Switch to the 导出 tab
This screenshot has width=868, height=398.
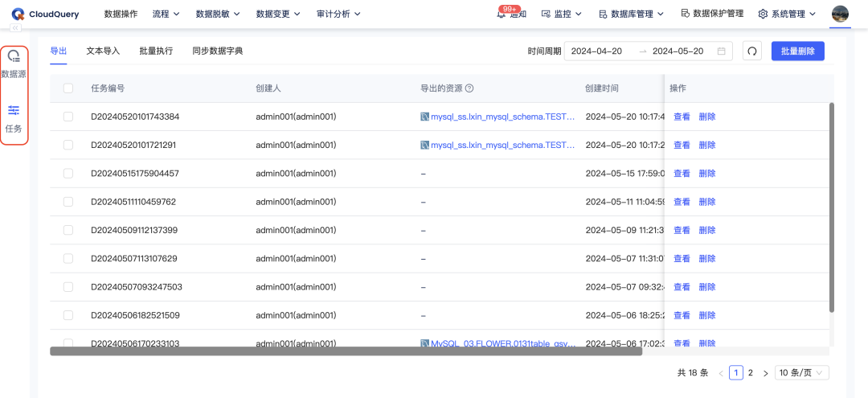click(59, 51)
